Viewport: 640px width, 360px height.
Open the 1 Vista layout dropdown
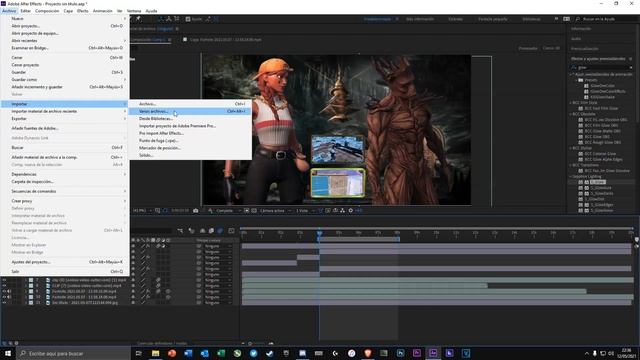pyautogui.click(x=305, y=211)
